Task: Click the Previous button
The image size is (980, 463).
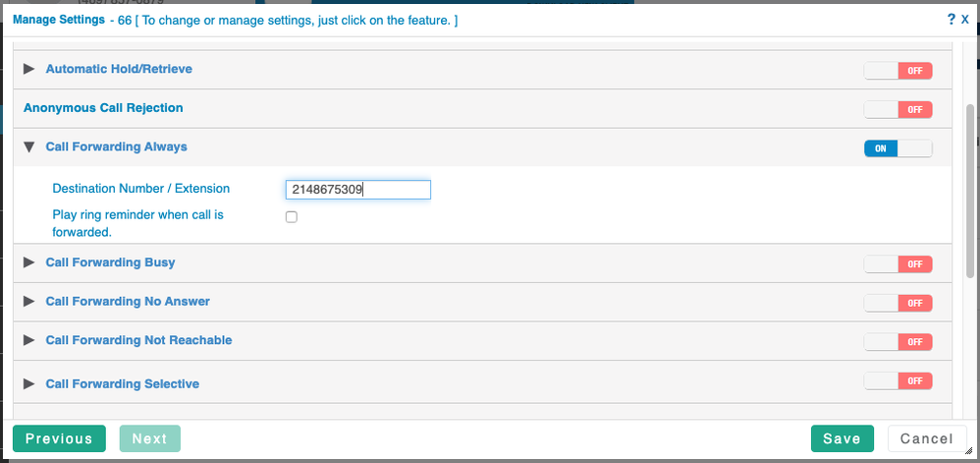Action: 59,438
